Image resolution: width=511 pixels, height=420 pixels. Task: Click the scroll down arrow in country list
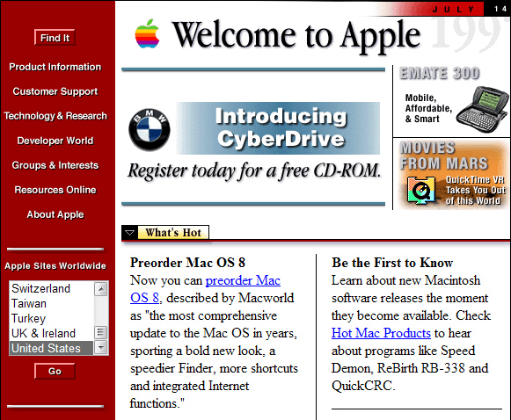point(101,347)
